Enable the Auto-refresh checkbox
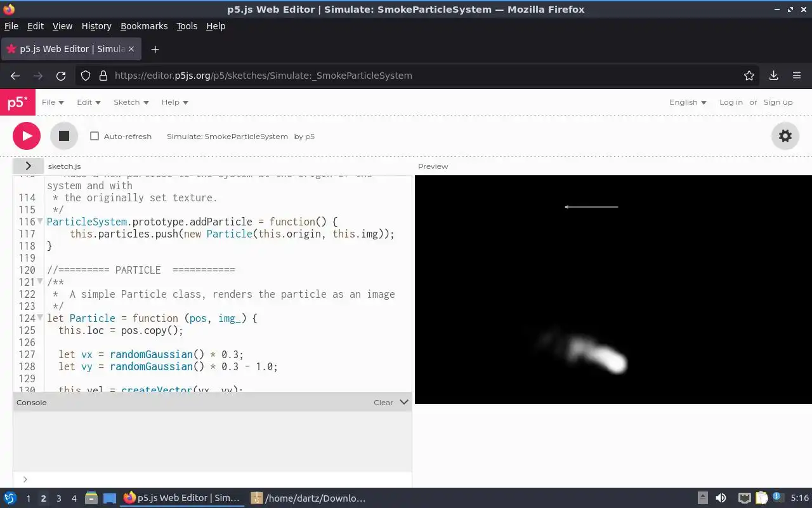The height and width of the screenshot is (508, 812). [x=95, y=136]
